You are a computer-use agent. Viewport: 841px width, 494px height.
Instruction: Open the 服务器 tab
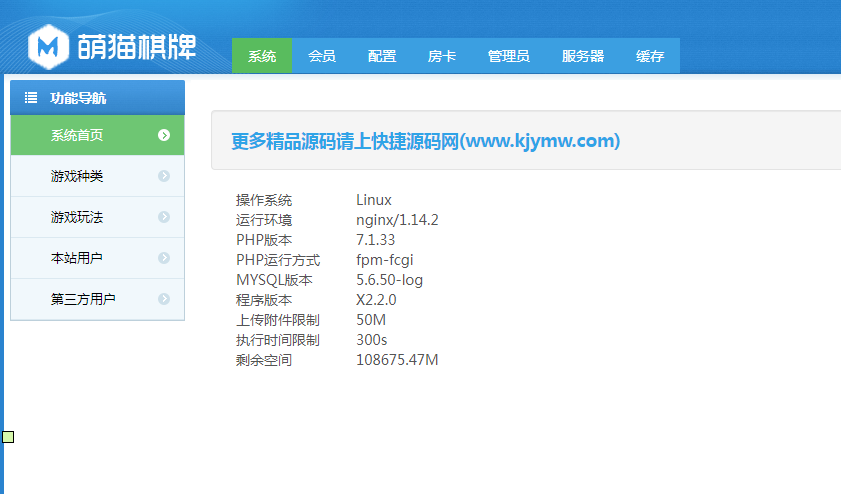pos(583,56)
